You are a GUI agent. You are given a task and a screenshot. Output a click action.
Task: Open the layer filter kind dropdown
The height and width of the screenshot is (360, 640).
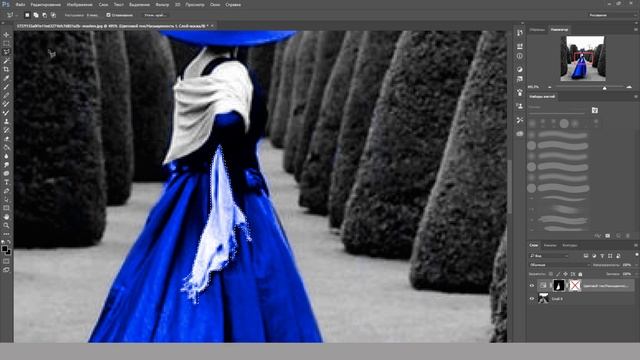tap(549, 256)
